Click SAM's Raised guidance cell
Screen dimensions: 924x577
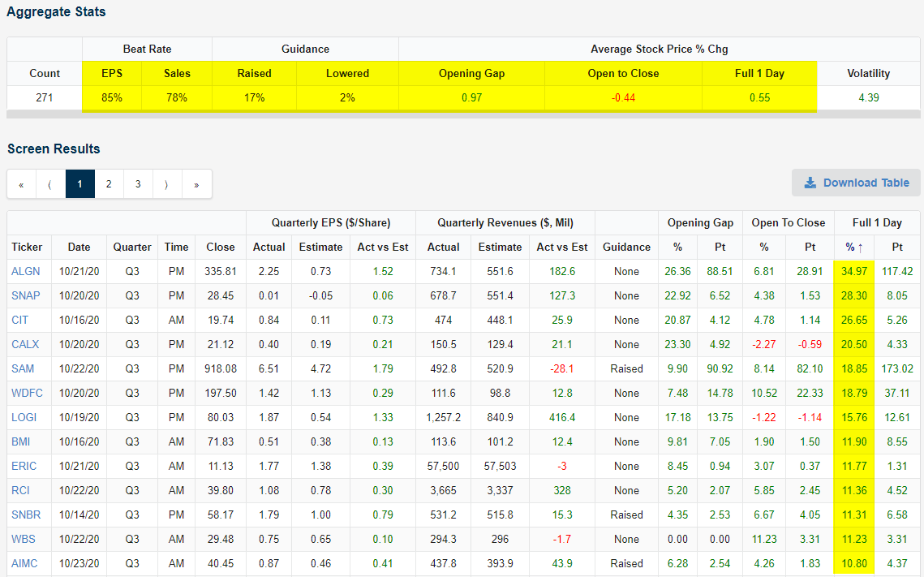click(626, 368)
